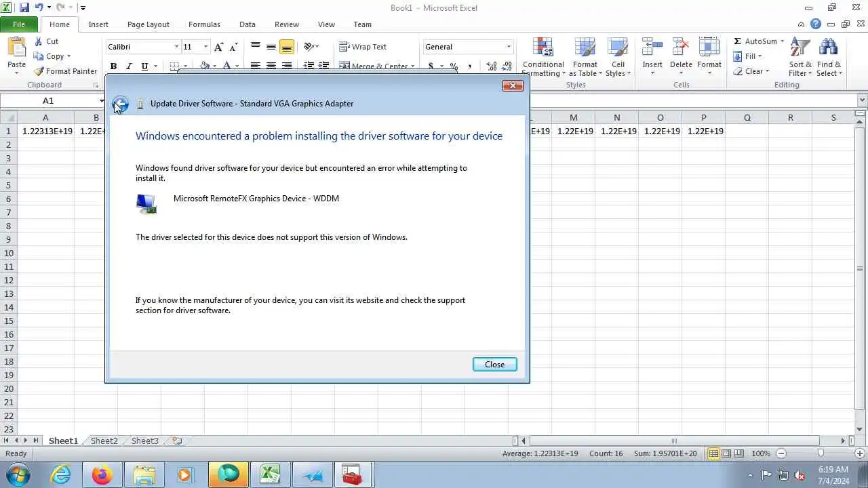Select the Sheet2 worksheet tab
868x488 pixels.
(x=104, y=441)
